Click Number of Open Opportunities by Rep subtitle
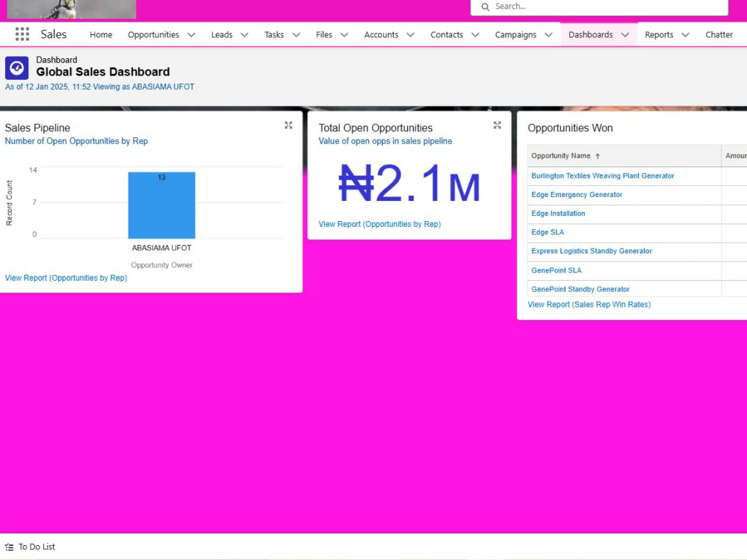The height and width of the screenshot is (560, 747). point(76,141)
